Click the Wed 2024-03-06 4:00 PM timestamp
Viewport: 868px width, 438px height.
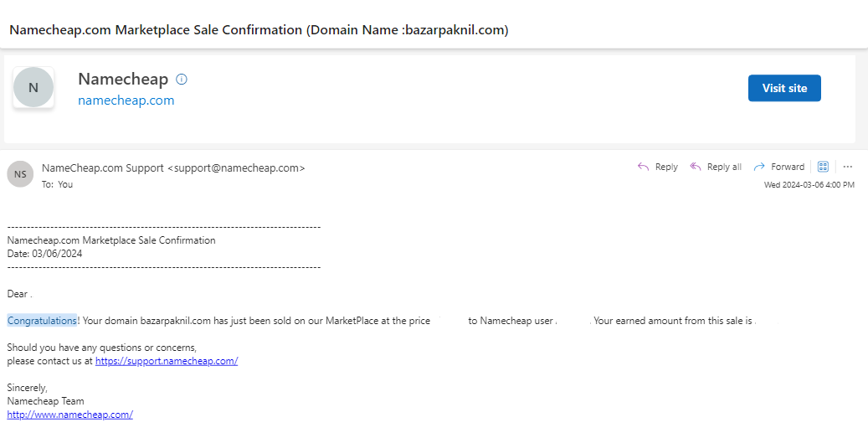pos(809,185)
